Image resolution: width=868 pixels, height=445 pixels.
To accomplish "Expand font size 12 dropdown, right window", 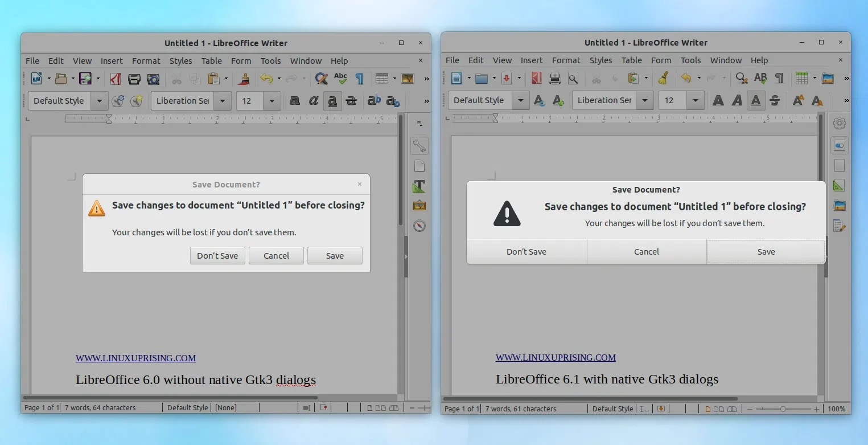I will [695, 100].
